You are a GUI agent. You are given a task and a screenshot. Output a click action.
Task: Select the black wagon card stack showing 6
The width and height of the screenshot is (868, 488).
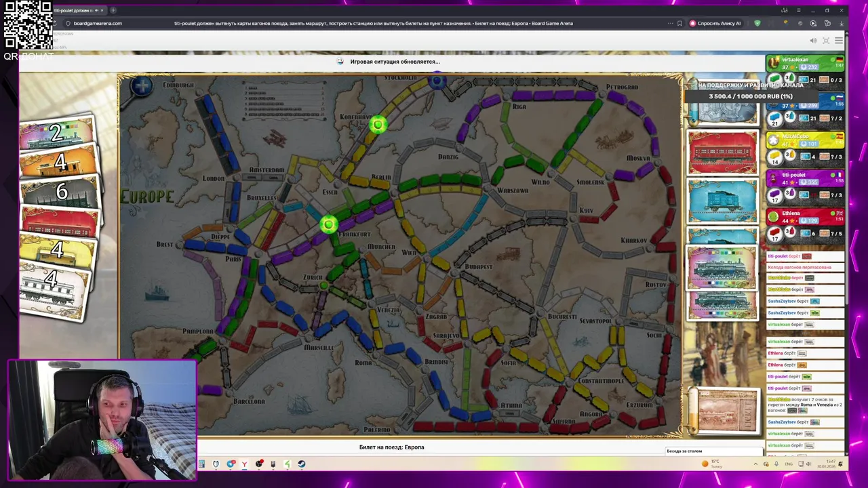pyautogui.click(x=60, y=192)
